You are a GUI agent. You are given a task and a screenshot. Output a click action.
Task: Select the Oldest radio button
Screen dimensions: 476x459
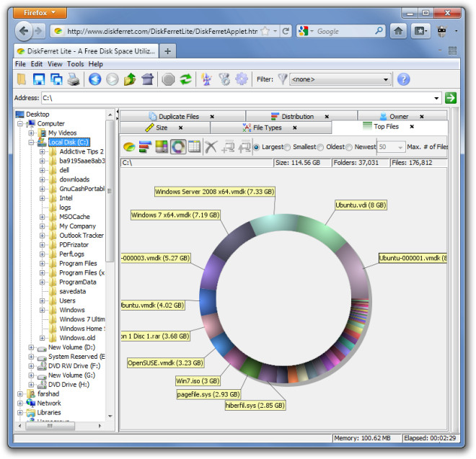[x=320, y=147]
